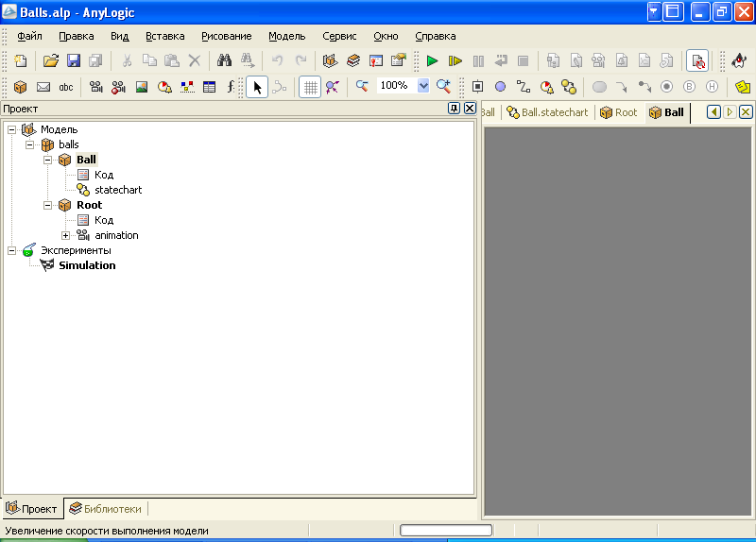Screen dimensions: 756x542
Task: Click the new active object class icon
Action: tap(20, 87)
